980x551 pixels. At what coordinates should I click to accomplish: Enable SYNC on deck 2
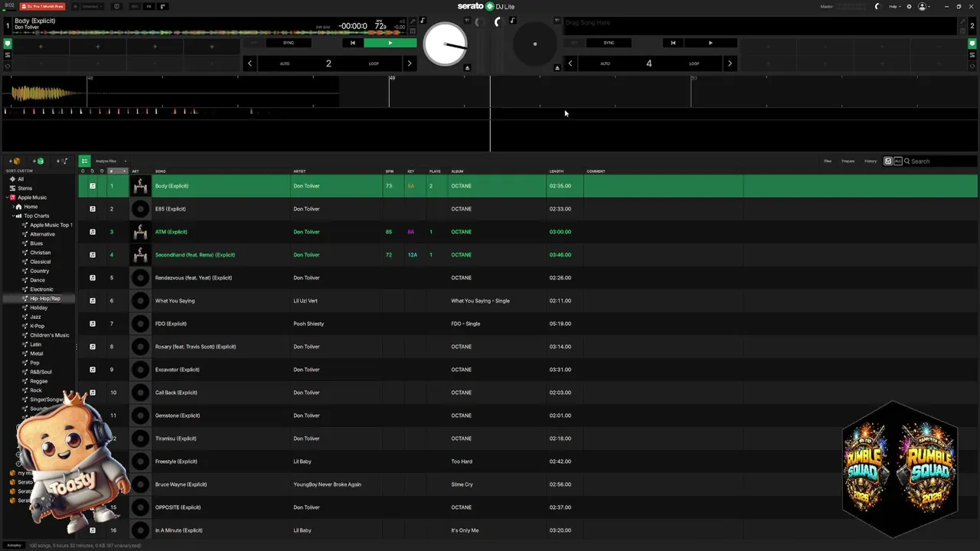[x=609, y=43]
